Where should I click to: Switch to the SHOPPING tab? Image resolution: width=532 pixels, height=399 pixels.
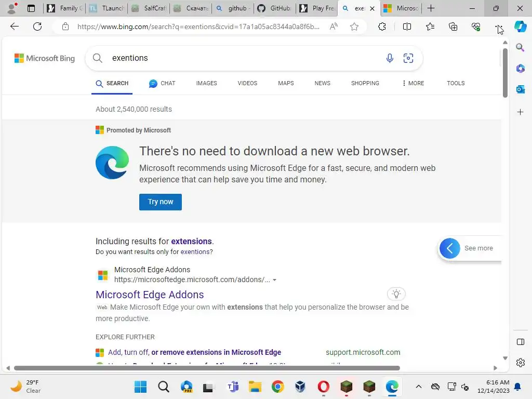pos(365,83)
